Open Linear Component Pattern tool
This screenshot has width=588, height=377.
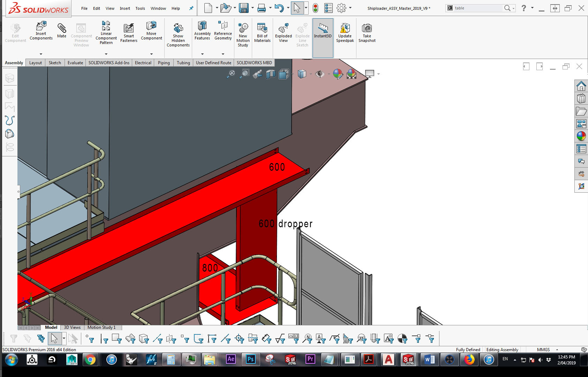[x=106, y=32]
